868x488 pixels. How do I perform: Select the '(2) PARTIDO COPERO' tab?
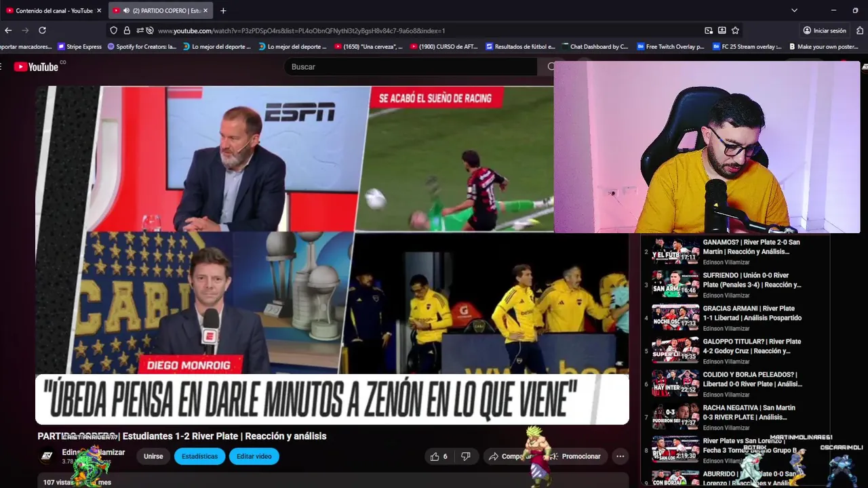(161, 10)
